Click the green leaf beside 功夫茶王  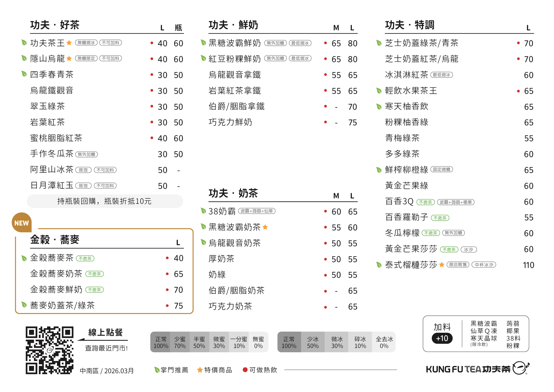point(24,43)
